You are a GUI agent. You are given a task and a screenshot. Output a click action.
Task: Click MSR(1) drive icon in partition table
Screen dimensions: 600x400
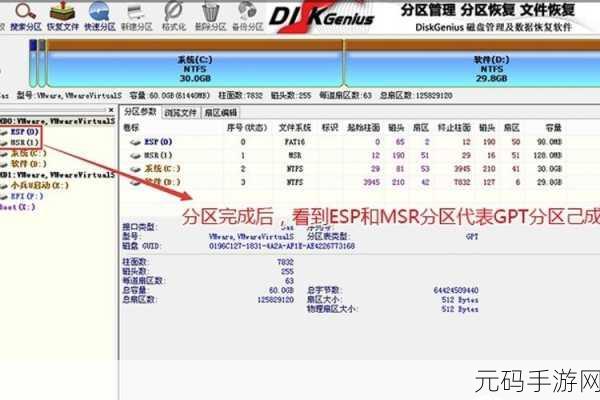(x=135, y=156)
